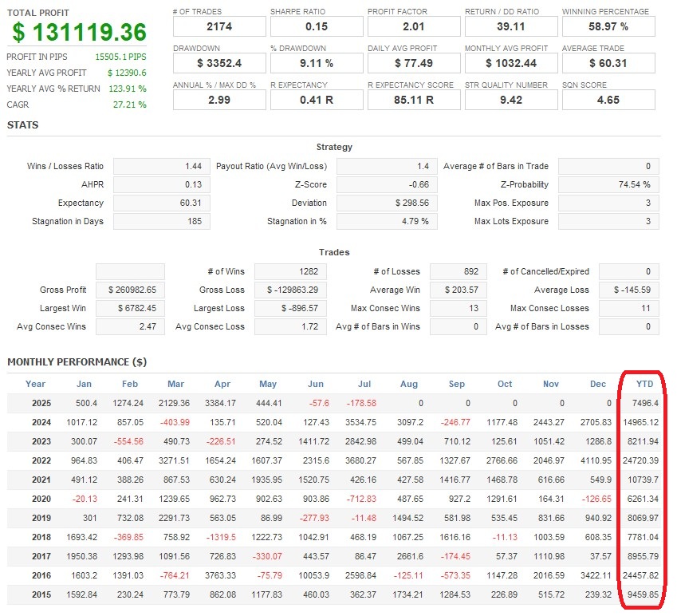The image size is (677, 616).
Task: Click the Dec column header
Action: (598, 384)
